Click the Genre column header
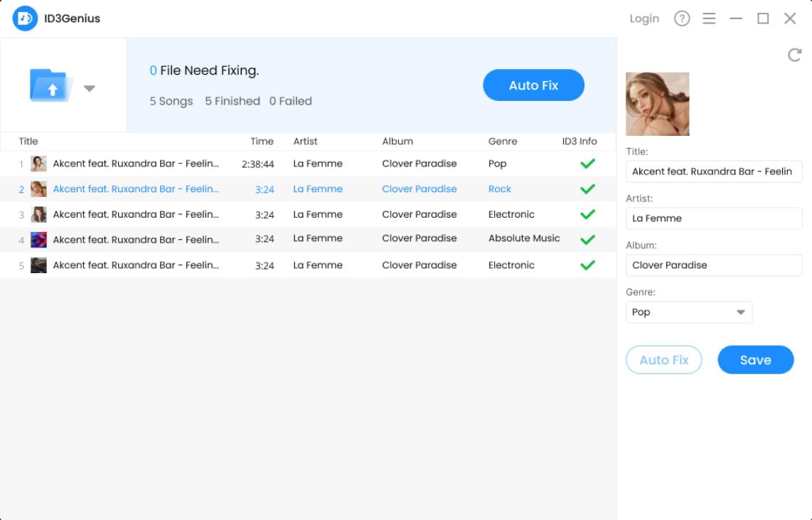 coord(502,141)
